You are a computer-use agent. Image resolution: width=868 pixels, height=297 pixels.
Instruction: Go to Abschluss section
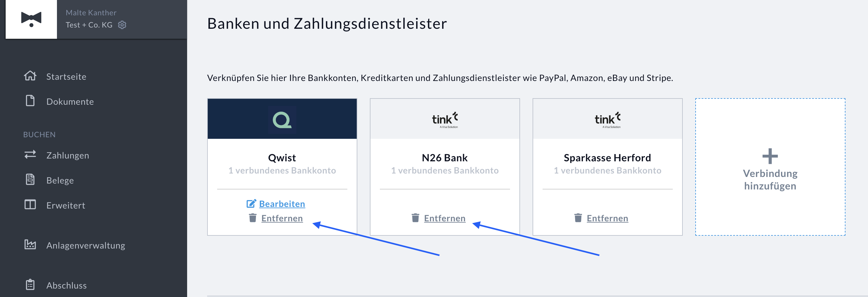click(66, 285)
